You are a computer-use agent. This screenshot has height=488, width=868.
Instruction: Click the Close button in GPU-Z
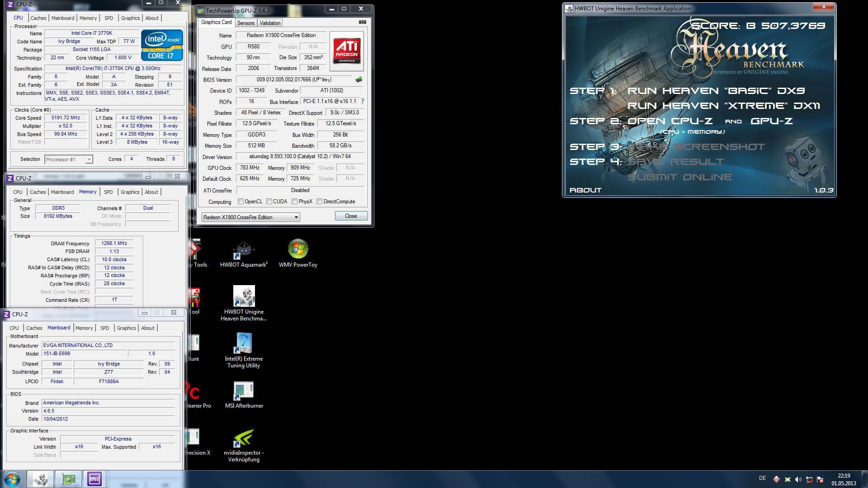[x=351, y=216]
